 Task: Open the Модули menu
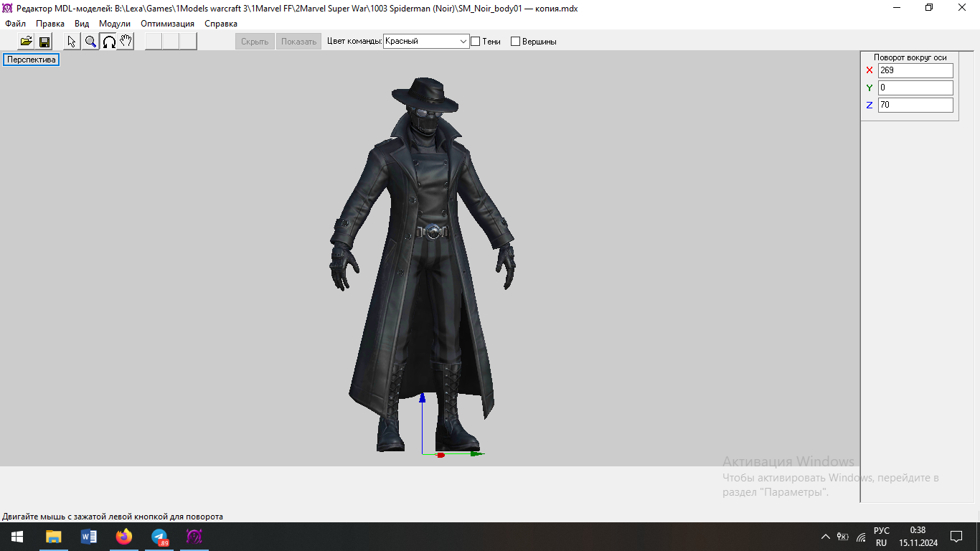pos(115,24)
